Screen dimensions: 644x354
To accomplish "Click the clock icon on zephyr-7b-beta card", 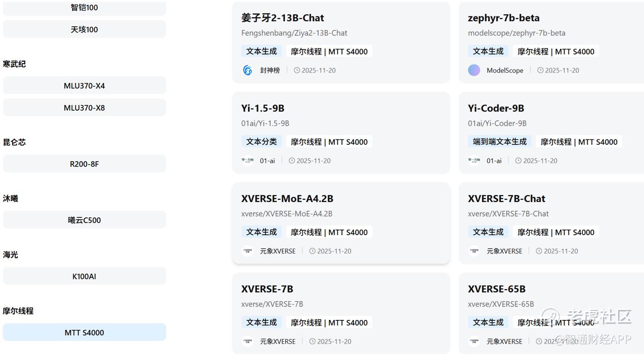I will coord(540,70).
